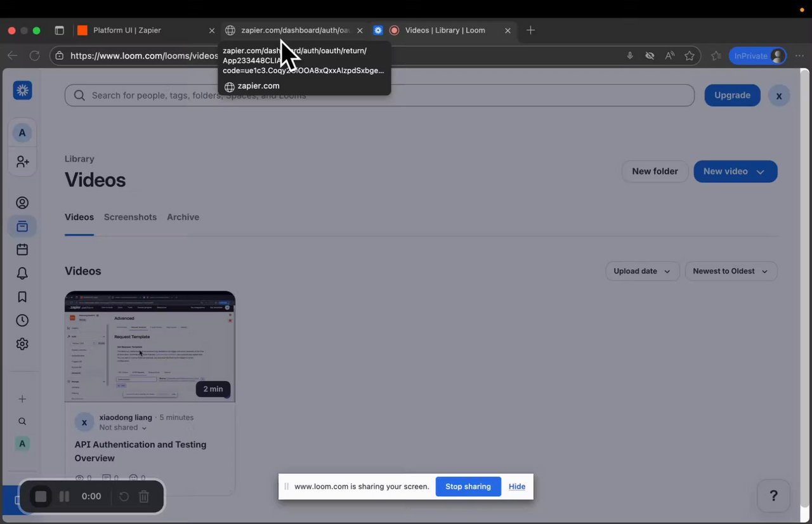Open the API Authentication video thumbnail
The width and height of the screenshot is (812, 524).
click(150, 346)
